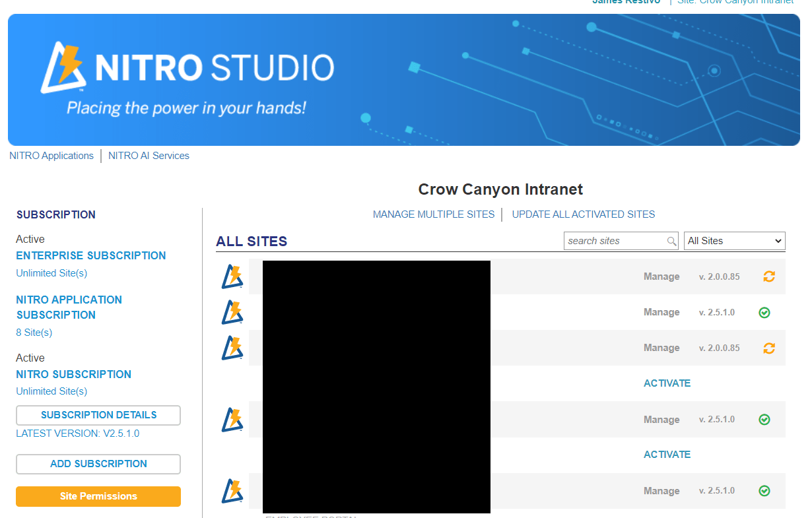Click the orange update icon next to v. 2.0.0.85
Viewport: 812px width, 518px height.
[769, 276]
